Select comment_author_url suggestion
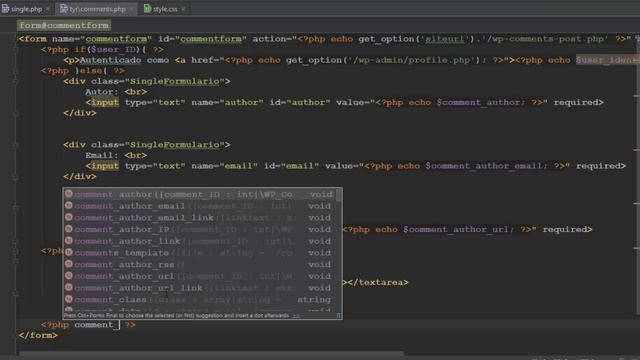The width and height of the screenshot is (640, 360). pos(199,276)
